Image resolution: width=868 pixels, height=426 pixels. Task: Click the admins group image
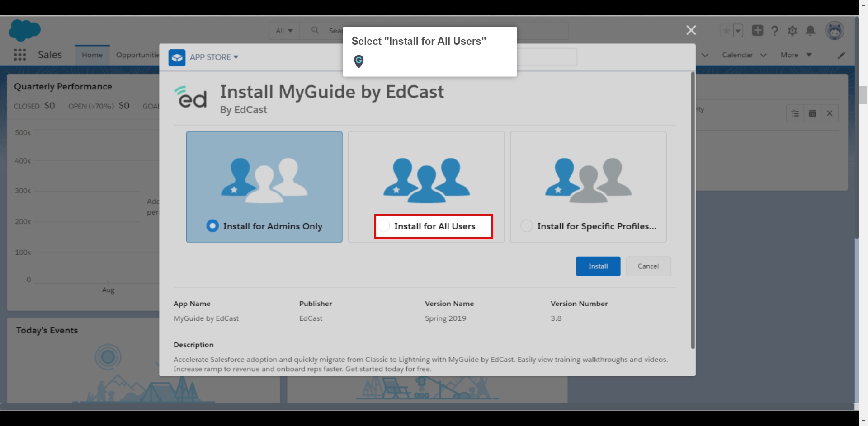[264, 180]
